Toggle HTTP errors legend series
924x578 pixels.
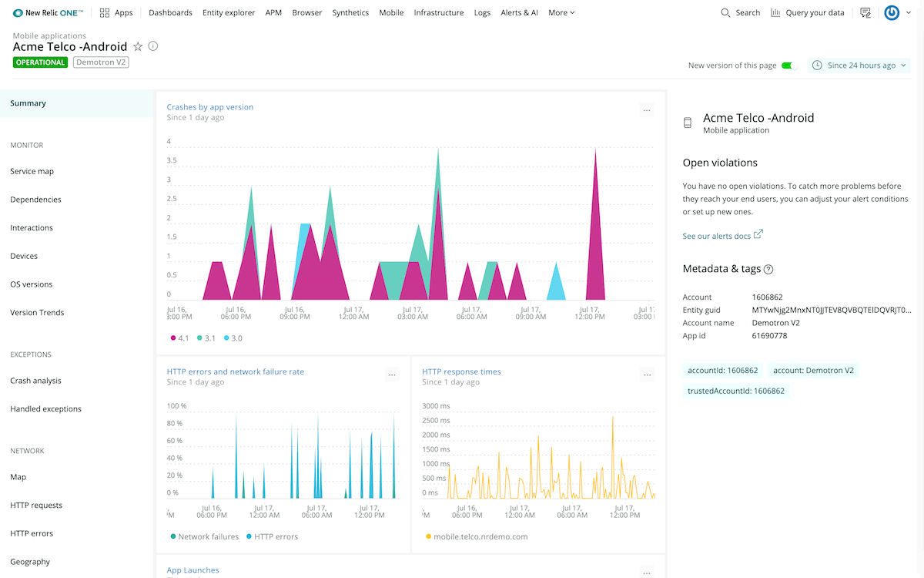pyautogui.click(x=272, y=536)
